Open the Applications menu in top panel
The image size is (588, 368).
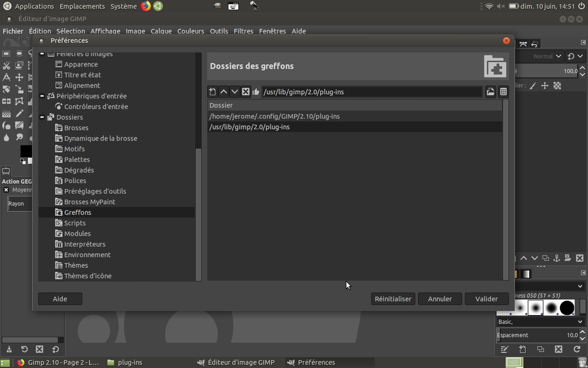tap(35, 6)
